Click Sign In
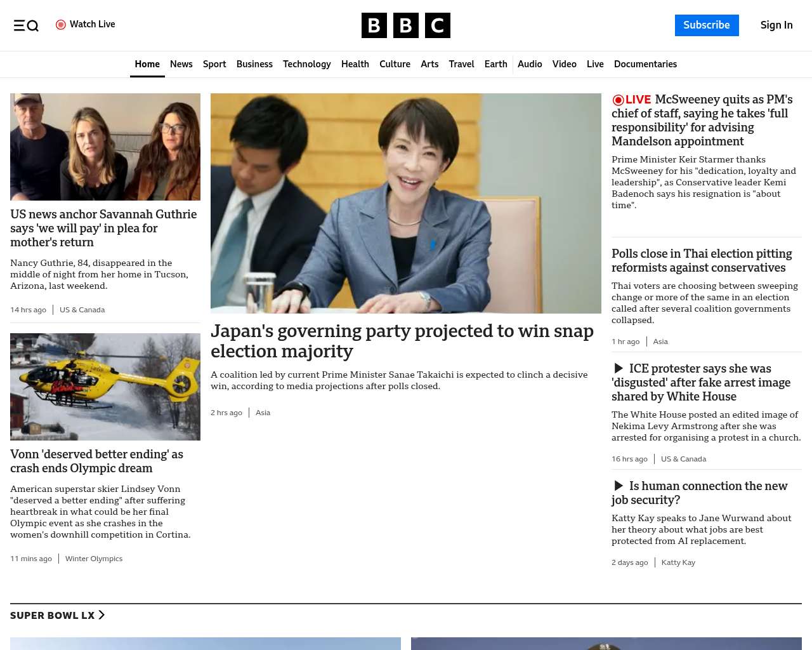Viewport: 812px width, 650px height. [x=776, y=25]
